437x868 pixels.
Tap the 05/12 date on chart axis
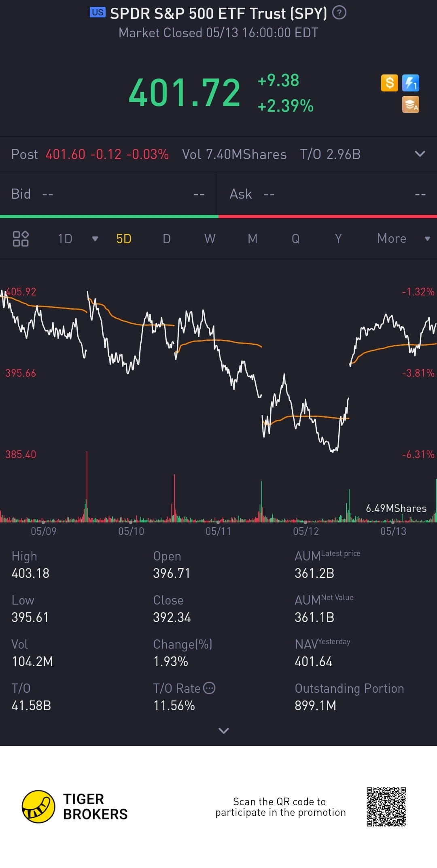[306, 531]
